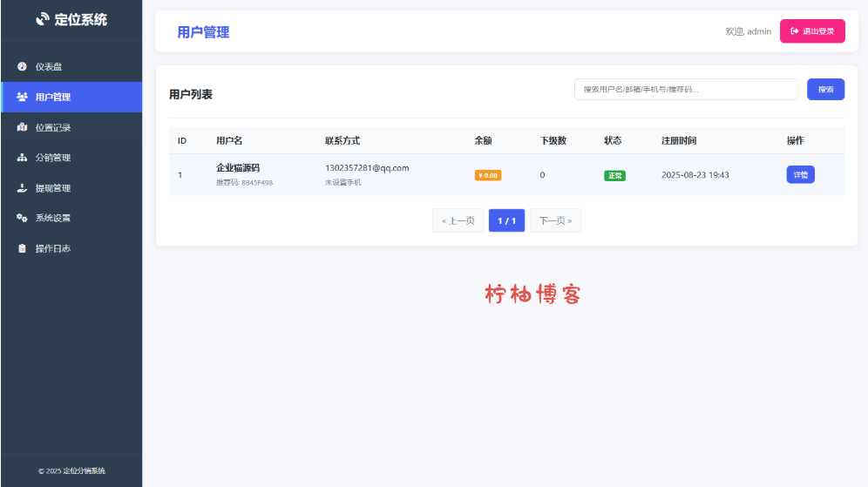Click the pink 退出登录 logout button

coord(811,31)
